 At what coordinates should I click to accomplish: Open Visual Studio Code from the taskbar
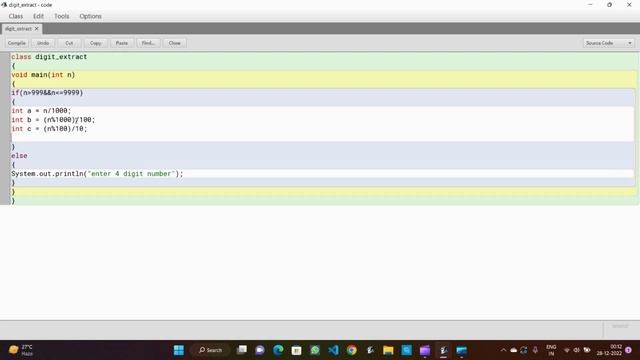pos(333,350)
